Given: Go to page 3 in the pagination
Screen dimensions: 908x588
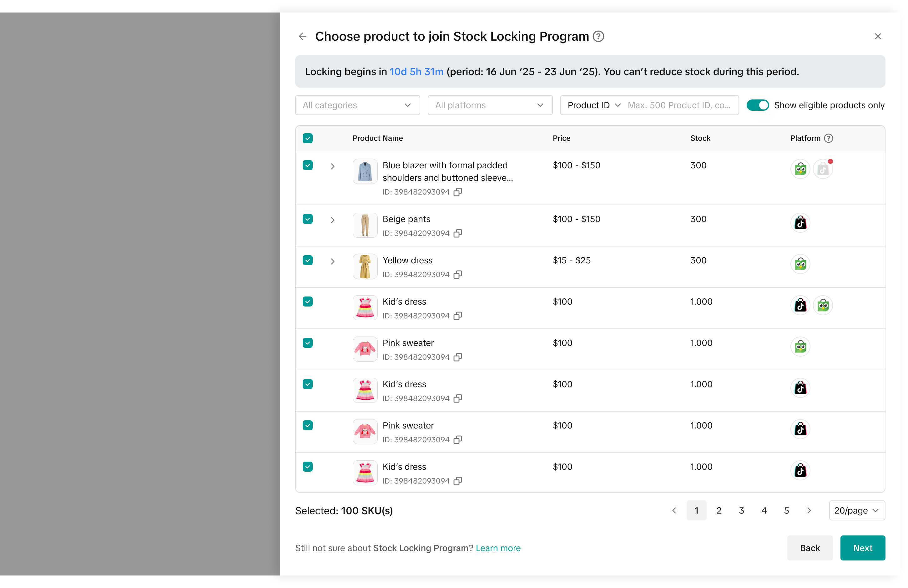Looking at the screenshot, I should tap(741, 510).
